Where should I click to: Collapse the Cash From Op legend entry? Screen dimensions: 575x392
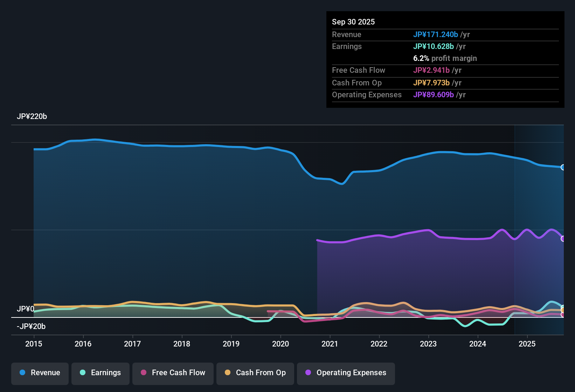click(255, 373)
